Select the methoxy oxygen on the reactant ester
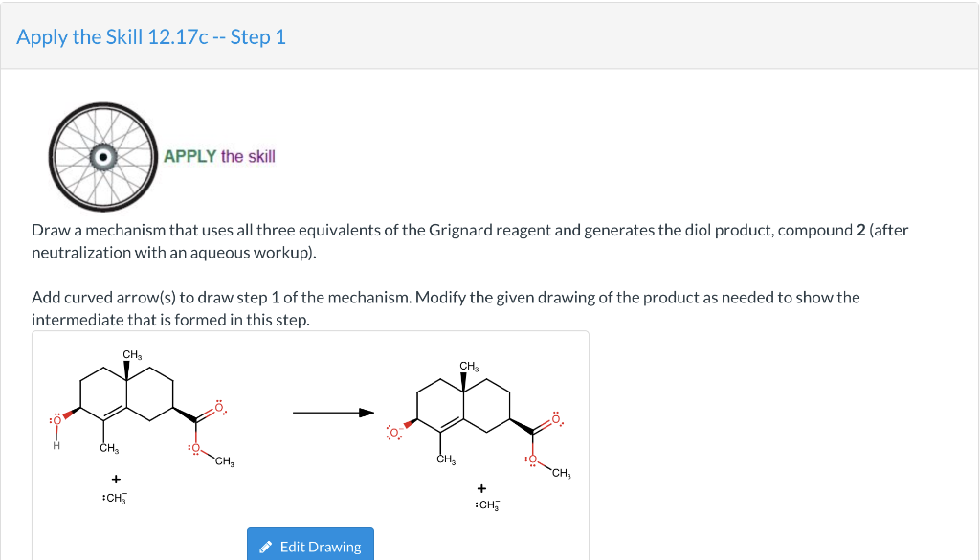Image resolution: width=980 pixels, height=560 pixels. (x=195, y=448)
